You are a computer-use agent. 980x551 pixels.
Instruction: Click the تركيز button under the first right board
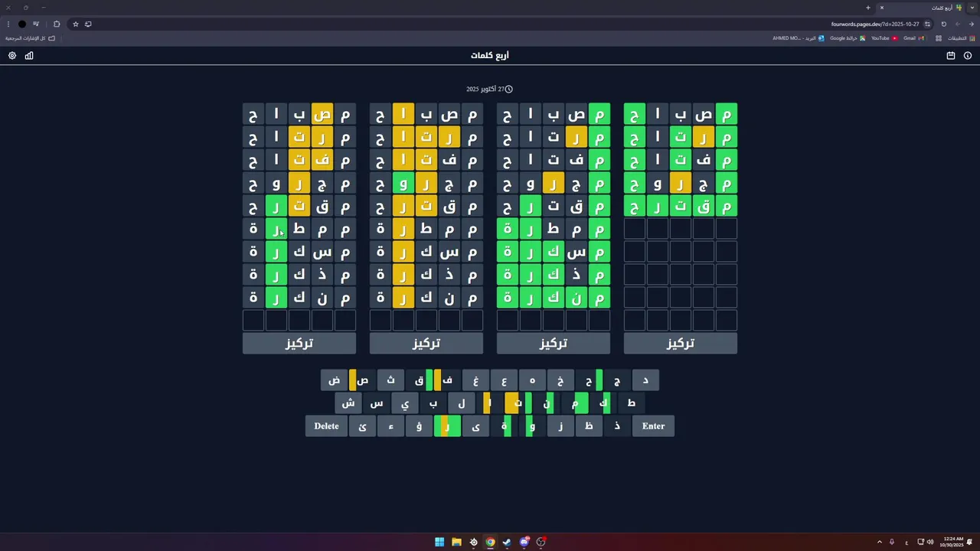681,344
